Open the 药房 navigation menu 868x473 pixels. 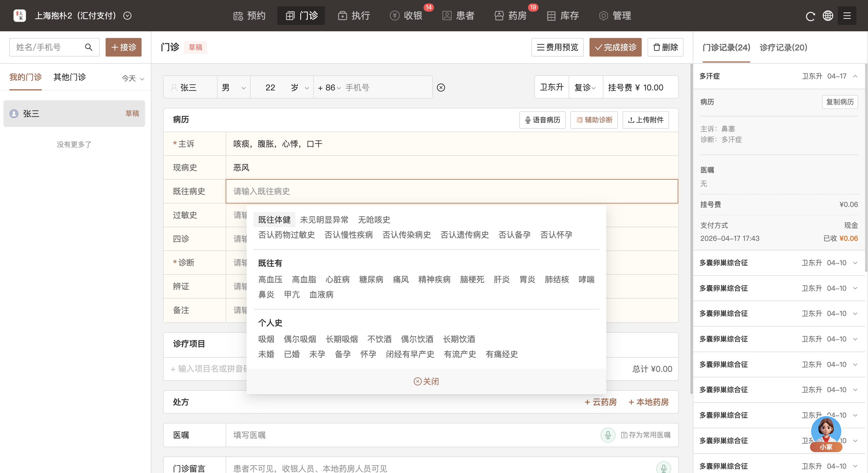click(511, 16)
